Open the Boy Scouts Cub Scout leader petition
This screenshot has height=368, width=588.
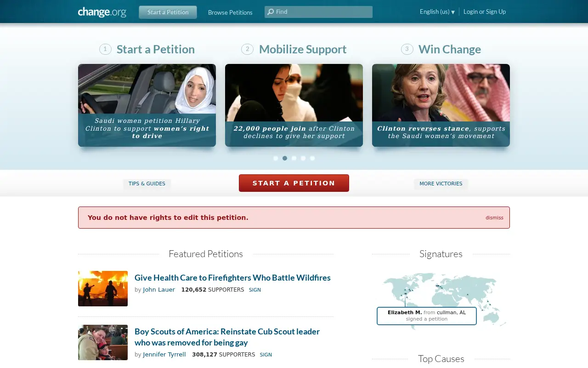coord(227,337)
